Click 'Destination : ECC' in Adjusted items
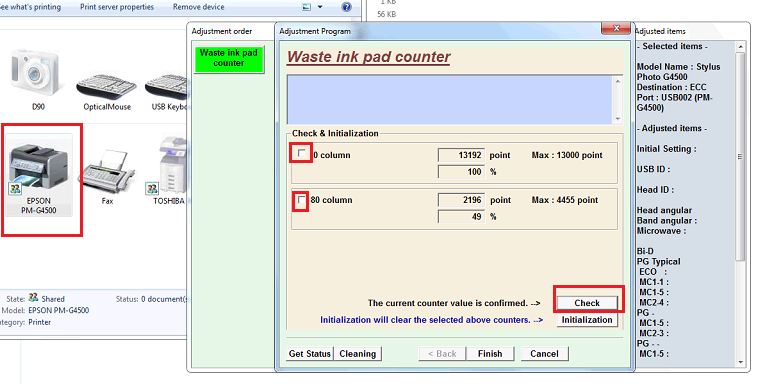The height and width of the screenshot is (384, 762). (x=672, y=87)
